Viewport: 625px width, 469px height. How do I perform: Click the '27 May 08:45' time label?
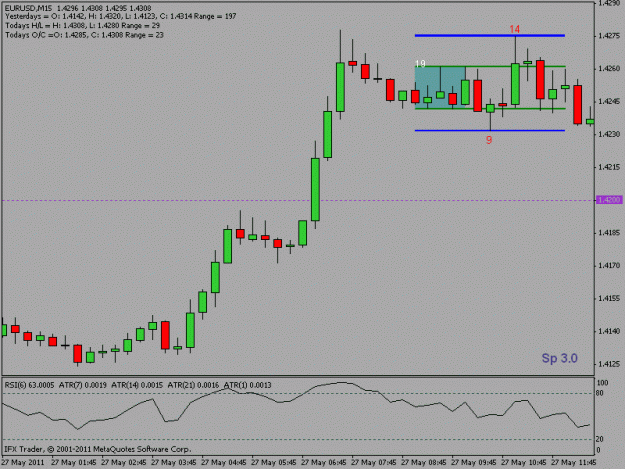click(x=423, y=463)
